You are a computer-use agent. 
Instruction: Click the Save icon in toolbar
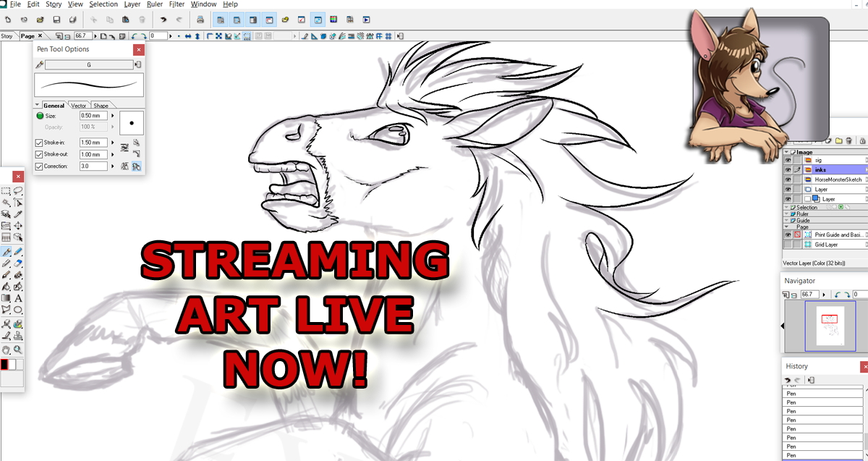(56, 20)
